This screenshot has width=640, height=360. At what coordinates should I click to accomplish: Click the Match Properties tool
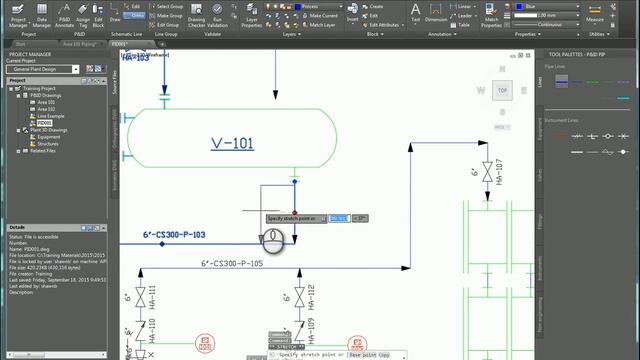click(x=491, y=16)
